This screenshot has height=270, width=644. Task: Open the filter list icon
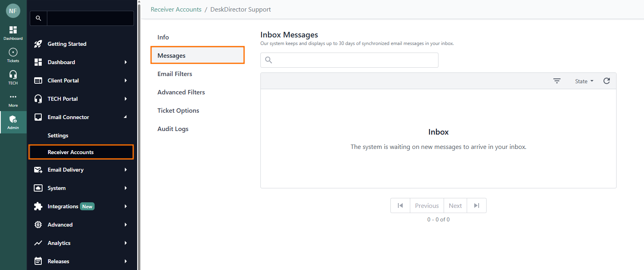[x=557, y=81]
